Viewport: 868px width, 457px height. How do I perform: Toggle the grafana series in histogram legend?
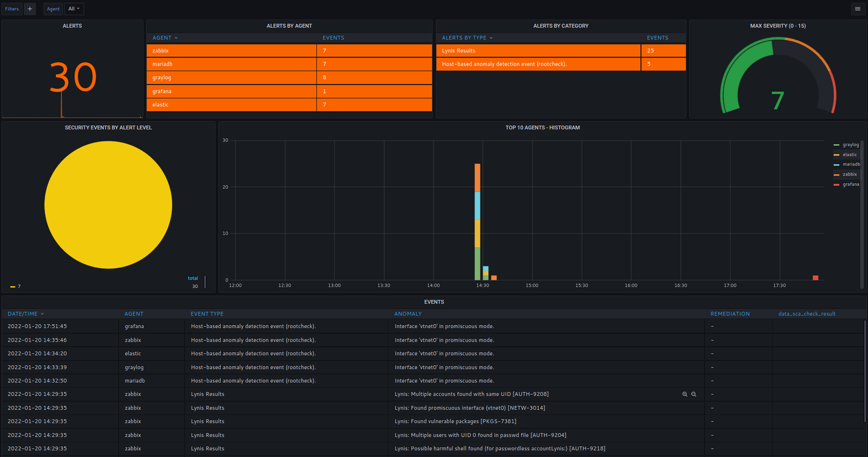[x=851, y=184]
